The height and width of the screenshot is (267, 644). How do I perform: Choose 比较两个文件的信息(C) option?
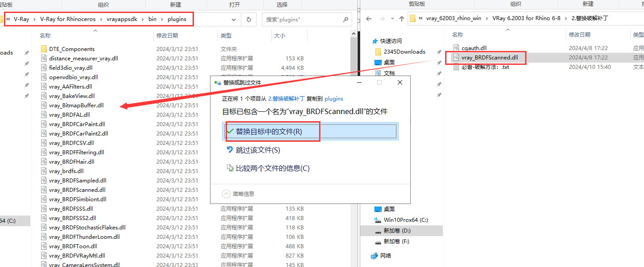[272, 168]
